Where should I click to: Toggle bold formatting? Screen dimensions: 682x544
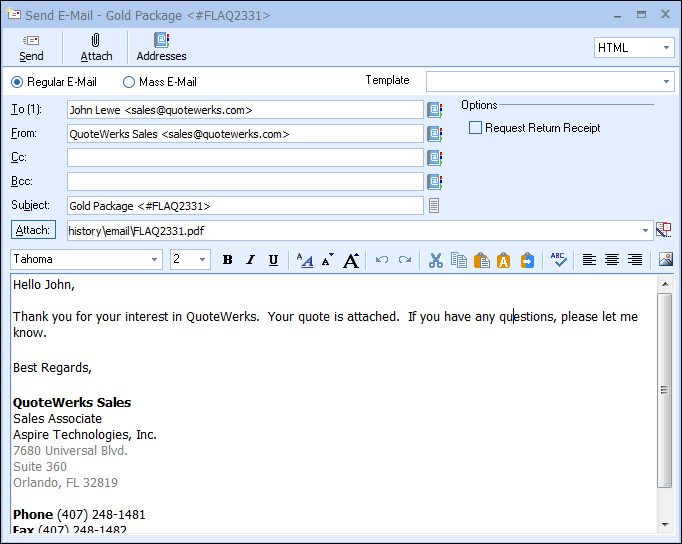coord(228,260)
